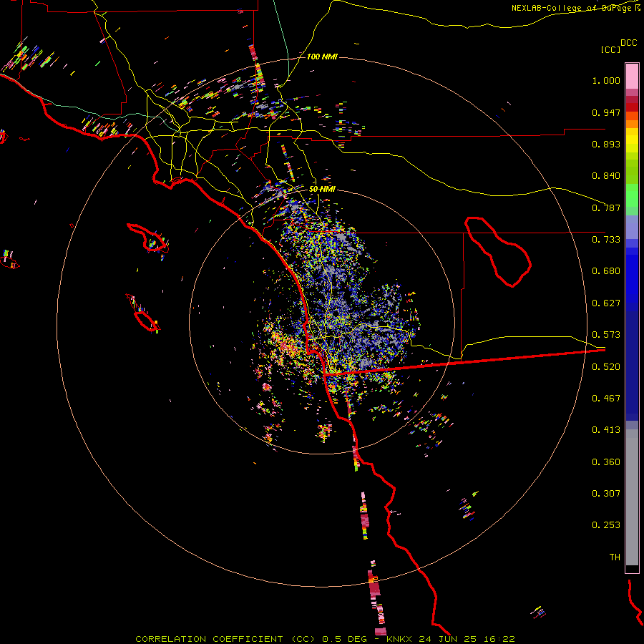Pick the pink segment atop the color scale

[632, 76]
